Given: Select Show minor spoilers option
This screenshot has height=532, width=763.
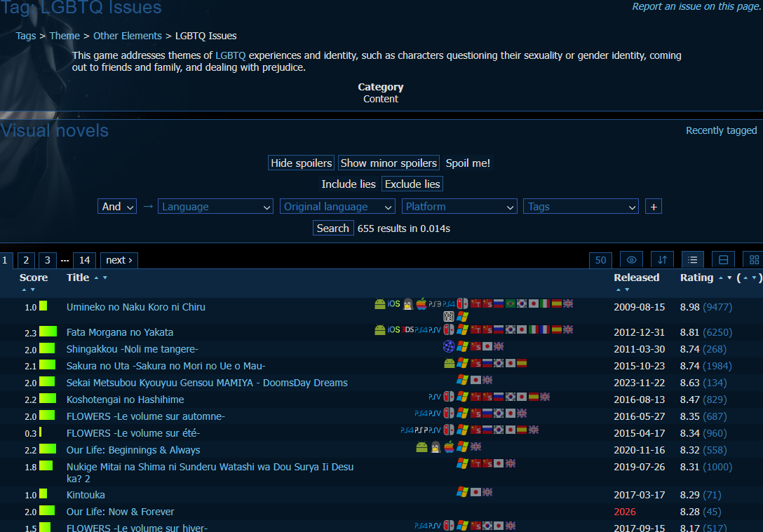Looking at the screenshot, I should (389, 163).
